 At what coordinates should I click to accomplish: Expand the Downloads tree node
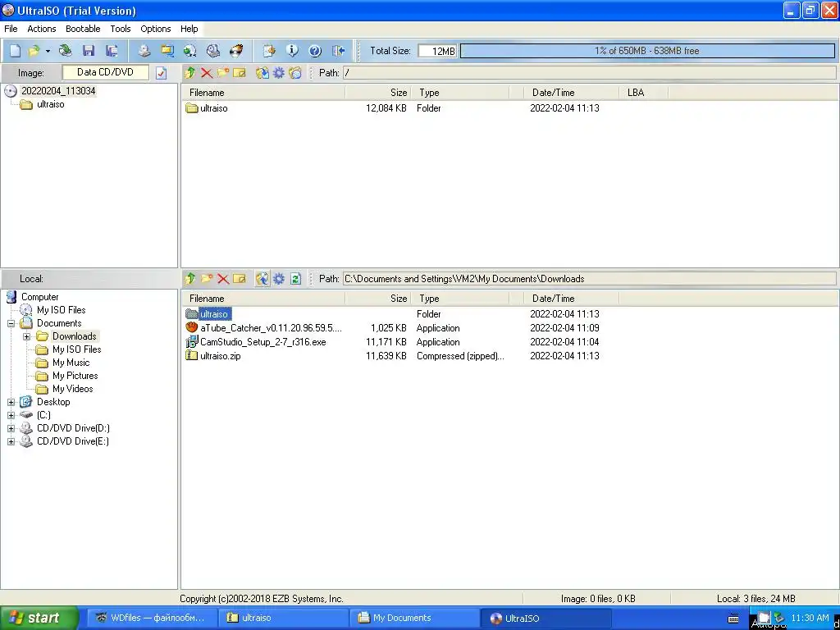(26, 336)
